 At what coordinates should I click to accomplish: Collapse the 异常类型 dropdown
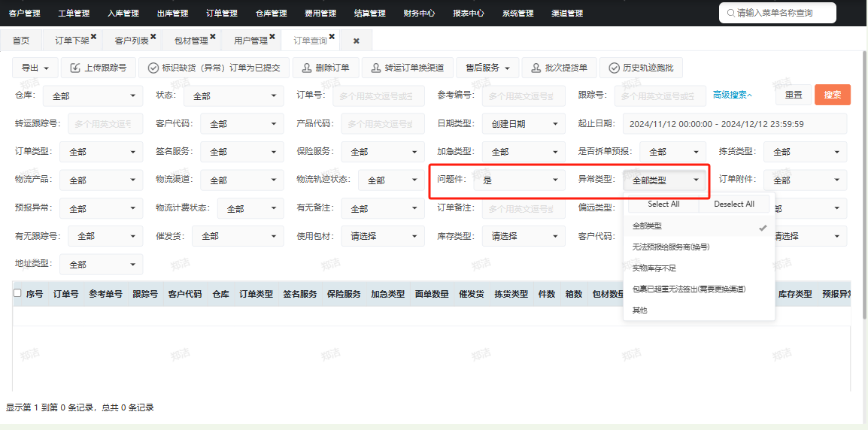[x=665, y=180]
